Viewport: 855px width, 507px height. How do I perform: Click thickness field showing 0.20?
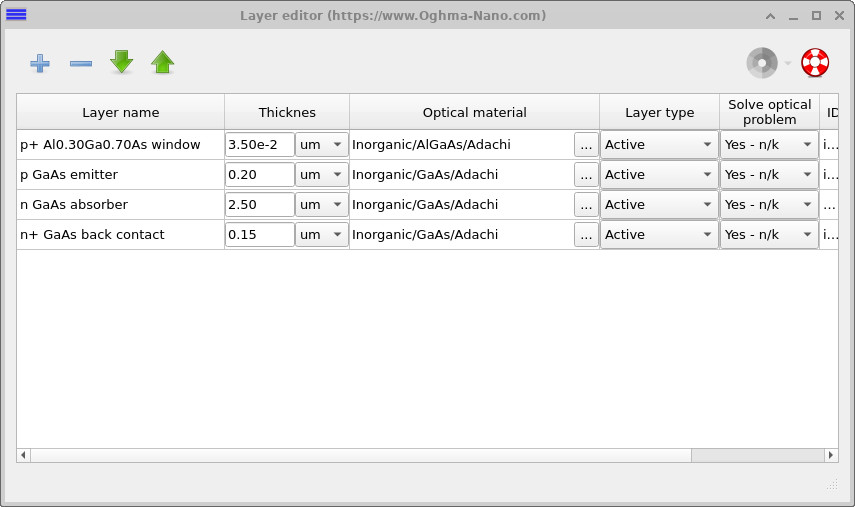(x=260, y=174)
